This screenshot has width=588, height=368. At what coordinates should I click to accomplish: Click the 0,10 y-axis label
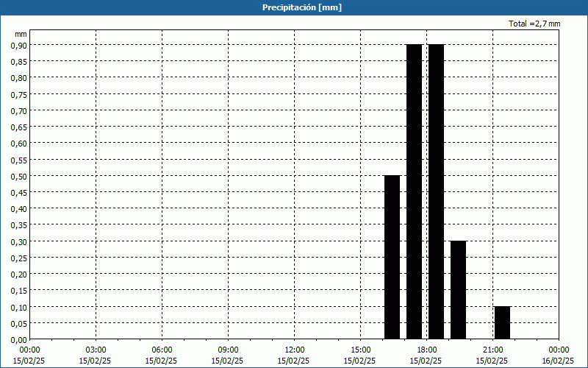(x=19, y=307)
